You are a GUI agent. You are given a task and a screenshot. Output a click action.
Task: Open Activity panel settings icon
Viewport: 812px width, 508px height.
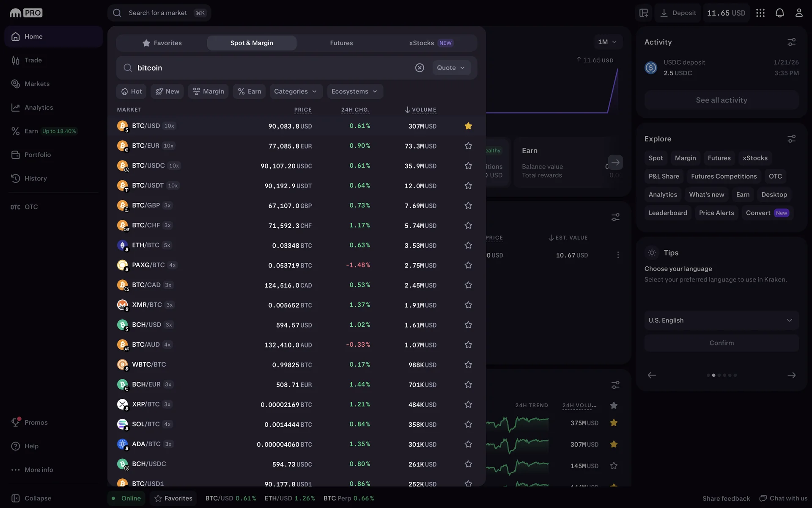(791, 42)
